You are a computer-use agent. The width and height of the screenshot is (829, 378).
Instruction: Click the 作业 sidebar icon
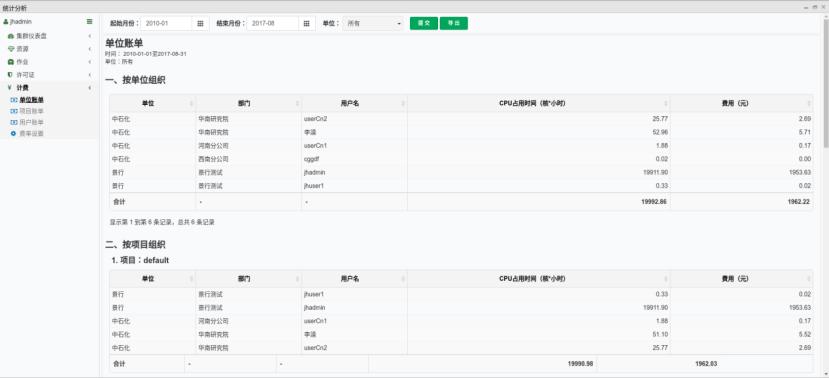[11, 62]
